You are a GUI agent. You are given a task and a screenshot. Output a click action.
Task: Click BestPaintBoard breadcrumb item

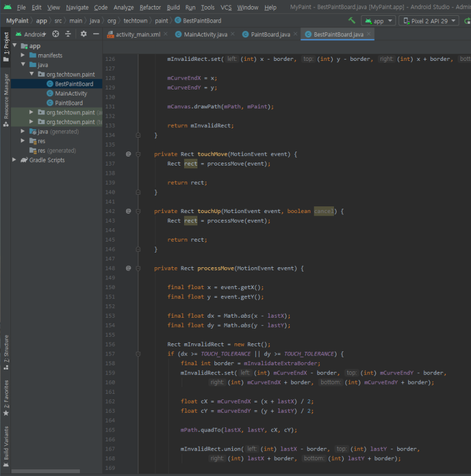coord(199,21)
